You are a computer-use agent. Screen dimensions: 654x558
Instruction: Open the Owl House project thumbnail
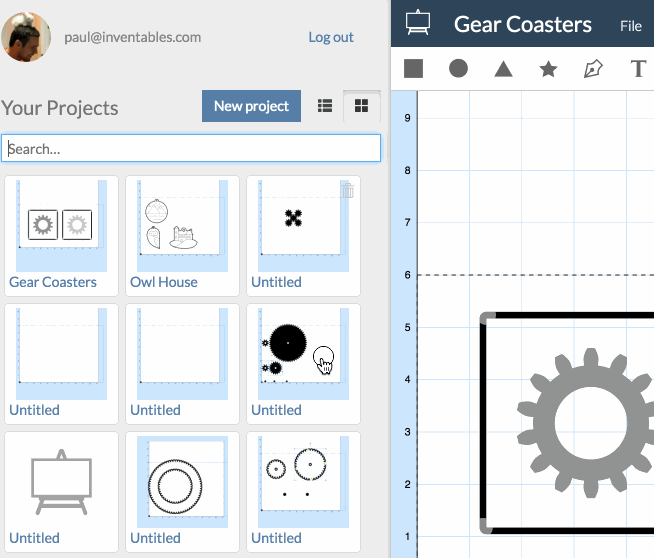point(182,226)
